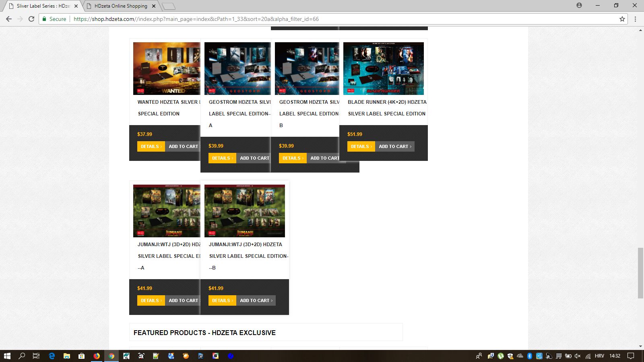Open the Bluetooth tray icon

tap(530, 356)
